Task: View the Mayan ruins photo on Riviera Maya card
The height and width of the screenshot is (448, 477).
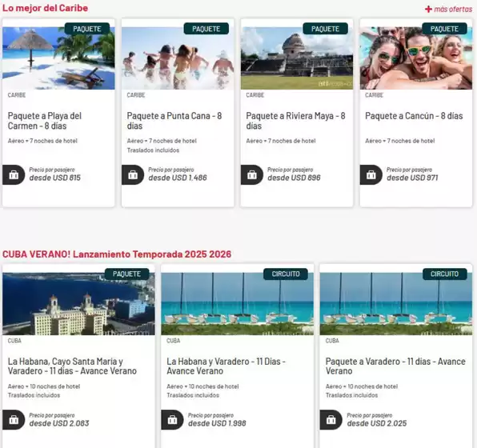Action: 297,58
